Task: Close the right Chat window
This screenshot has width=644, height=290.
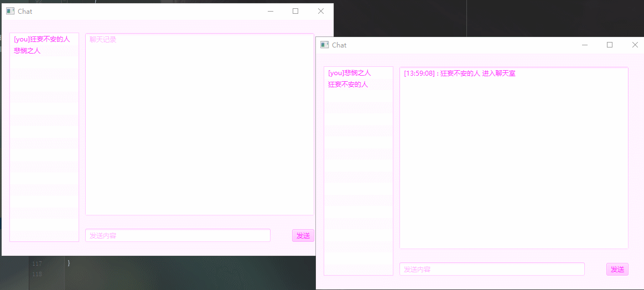Action: pyautogui.click(x=635, y=45)
